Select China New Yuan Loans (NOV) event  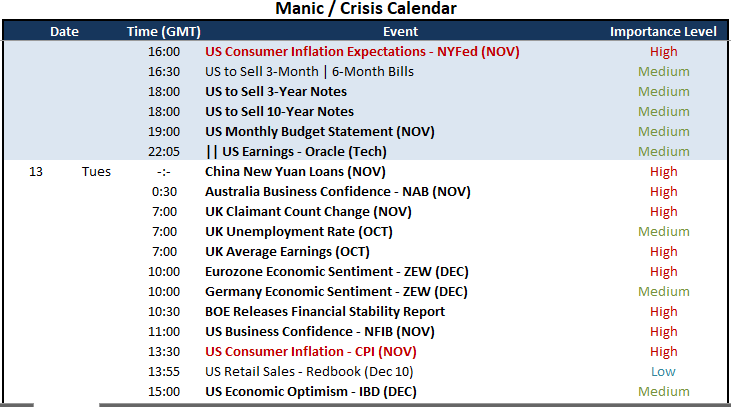point(295,172)
